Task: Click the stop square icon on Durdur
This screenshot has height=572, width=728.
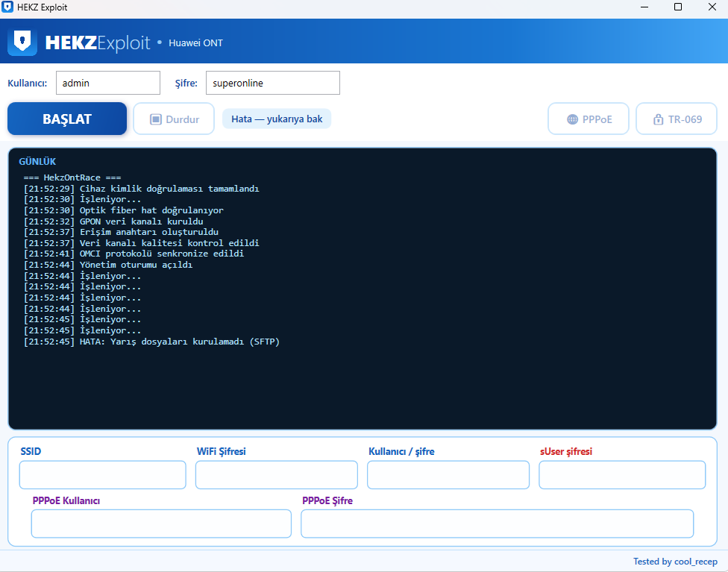Action: coord(156,119)
